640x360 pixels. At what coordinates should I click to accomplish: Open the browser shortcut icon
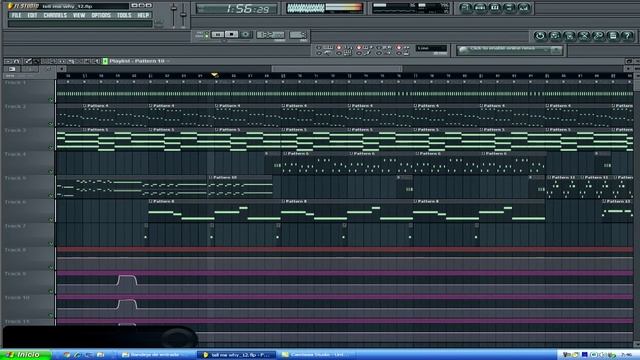click(x=509, y=8)
